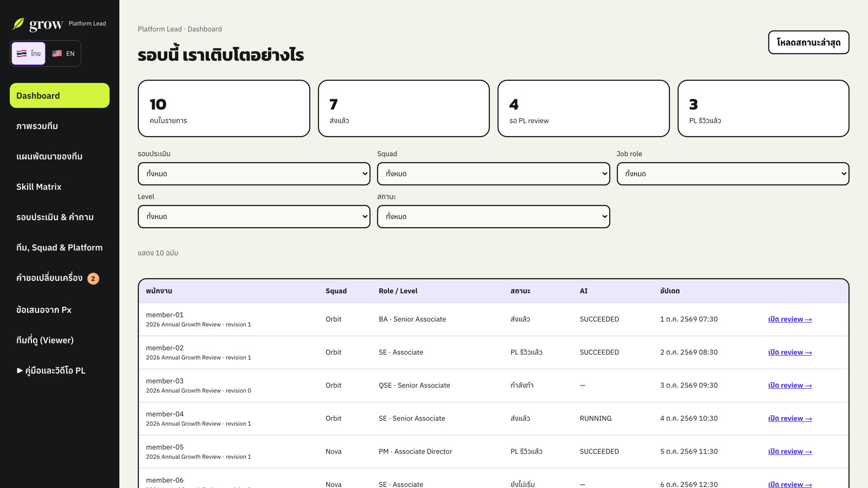Open review for member-05
This screenshot has width=868, height=488.
coord(790,452)
